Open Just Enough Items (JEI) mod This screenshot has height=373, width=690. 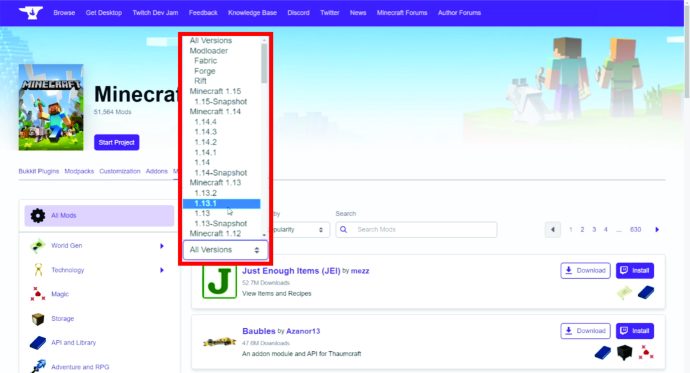(x=291, y=271)
